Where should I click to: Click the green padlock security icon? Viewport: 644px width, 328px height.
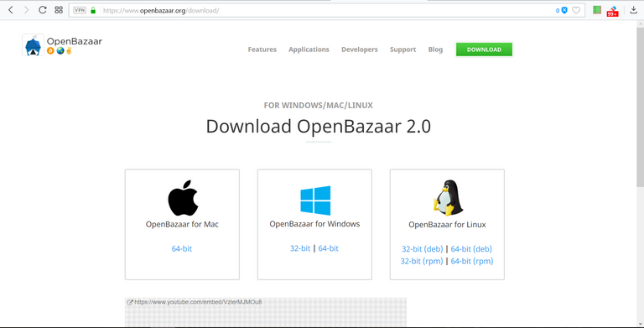93,10
